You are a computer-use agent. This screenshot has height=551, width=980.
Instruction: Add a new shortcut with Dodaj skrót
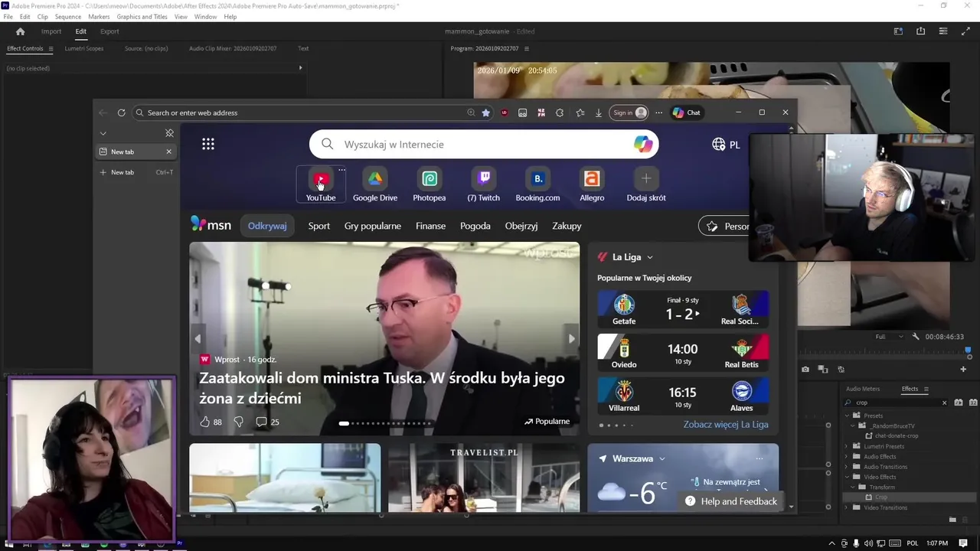click(646, 185)
